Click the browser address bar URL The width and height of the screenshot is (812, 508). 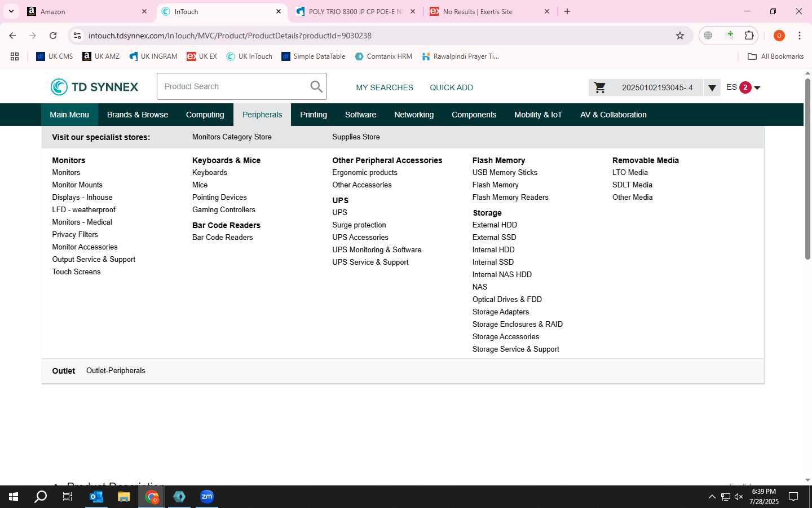pyautogui.click(x=230, y=36)
